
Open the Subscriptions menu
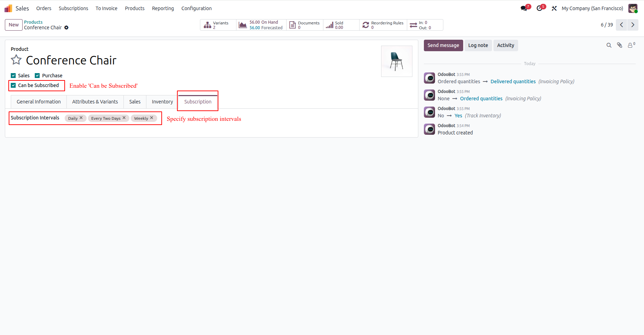pyautogui.click(x=73, y=8)
